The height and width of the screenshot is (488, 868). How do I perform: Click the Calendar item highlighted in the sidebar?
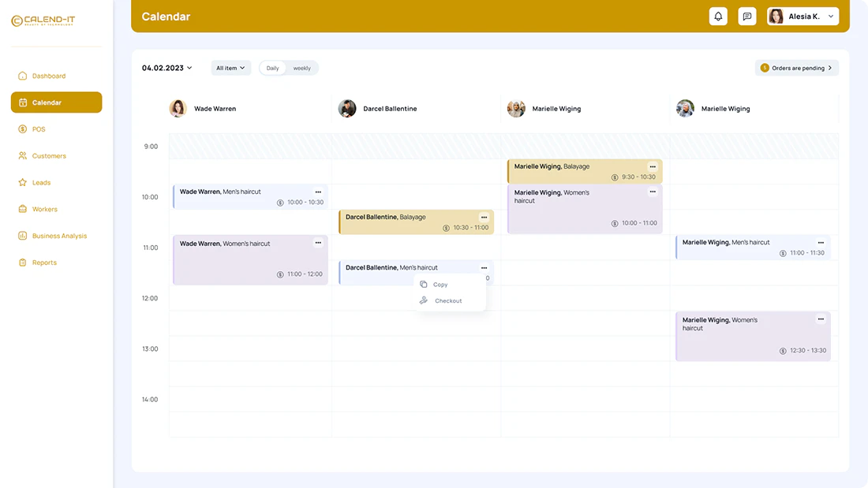pos(49,102)
